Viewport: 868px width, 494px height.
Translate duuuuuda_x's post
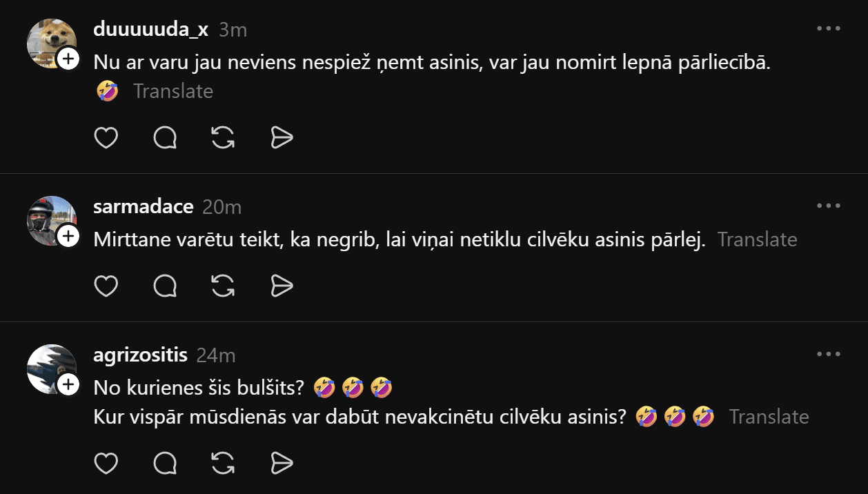pyautogui.click(x=173, y=91)
